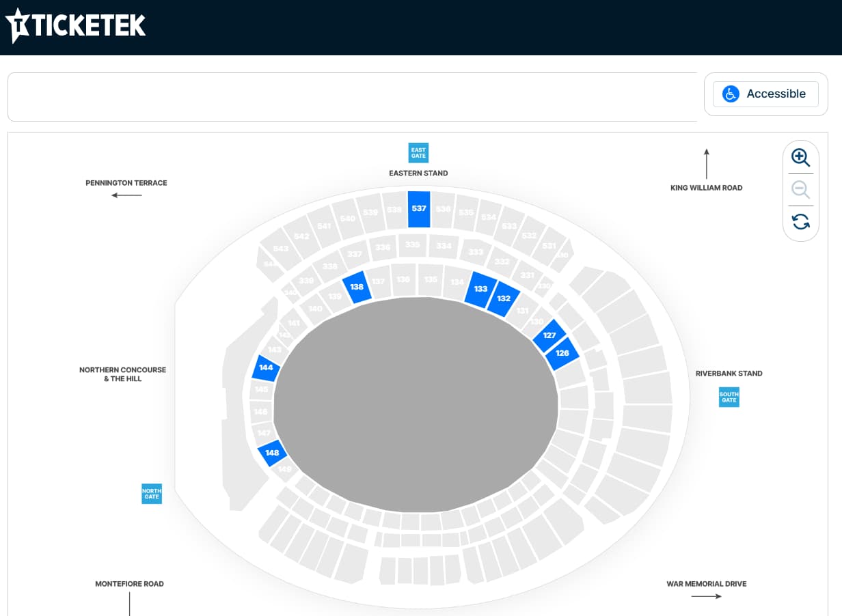Zoom out of the seating map

[800, 190]
